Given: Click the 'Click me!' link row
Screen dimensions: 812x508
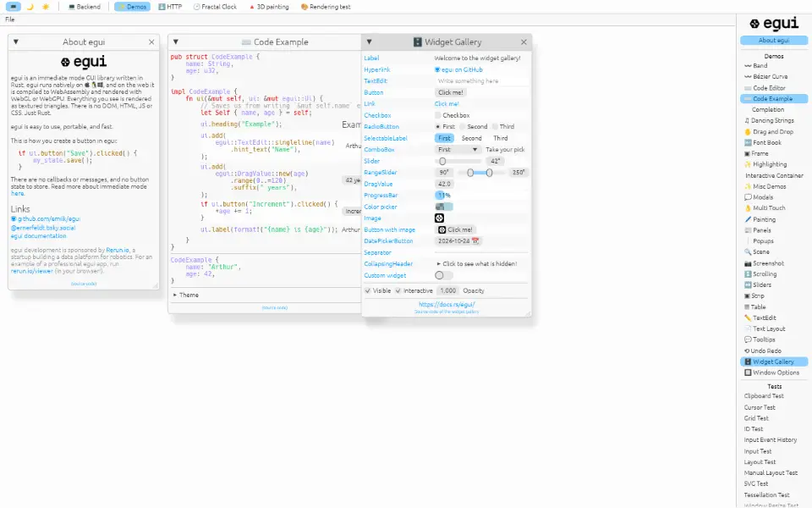Looking at the screenshot, I should [x=447, y=103].
